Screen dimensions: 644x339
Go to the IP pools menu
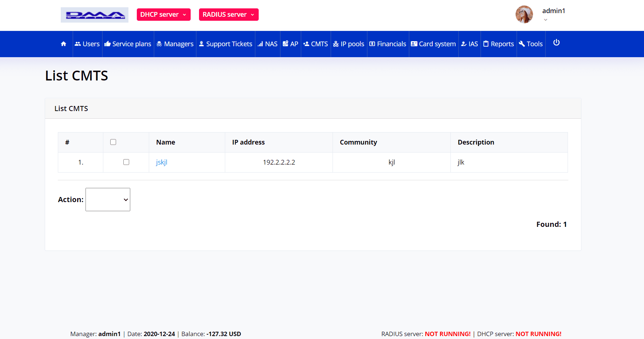coord(349,44)
